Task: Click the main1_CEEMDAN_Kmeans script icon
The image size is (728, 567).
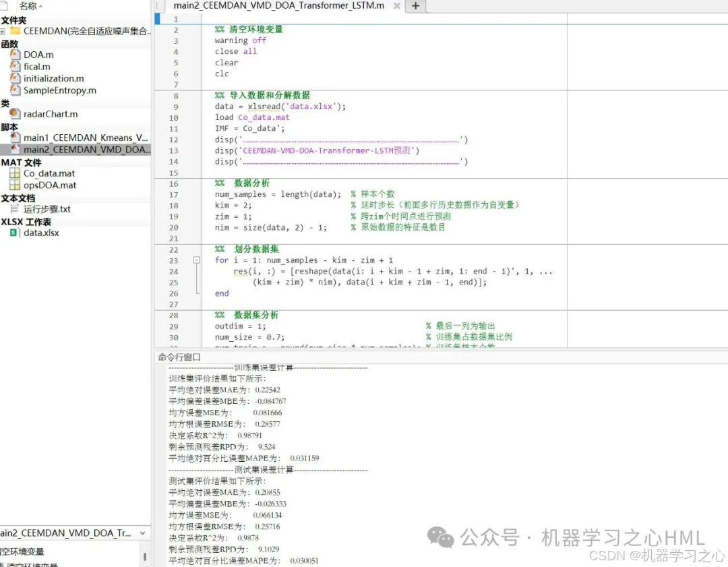Action: pos(16,138)
